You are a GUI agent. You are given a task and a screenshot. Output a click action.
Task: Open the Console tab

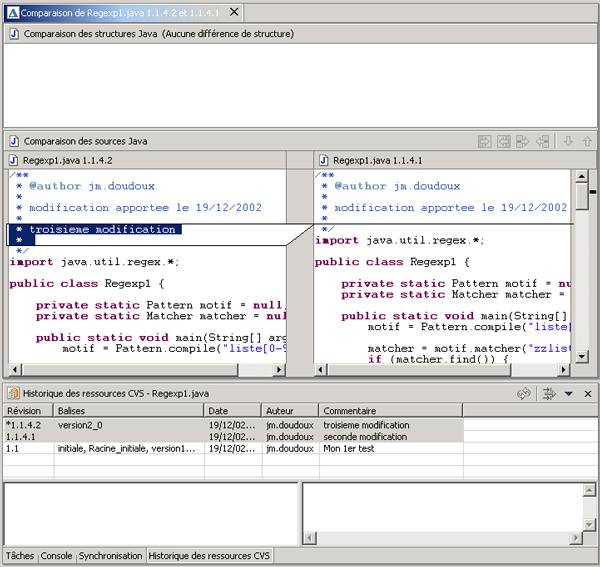click(56, 555)
